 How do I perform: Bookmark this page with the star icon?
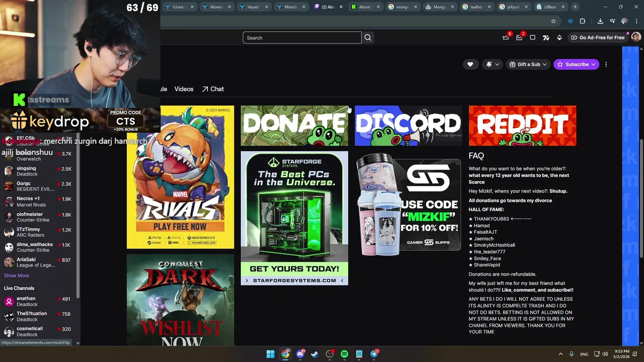553,21
